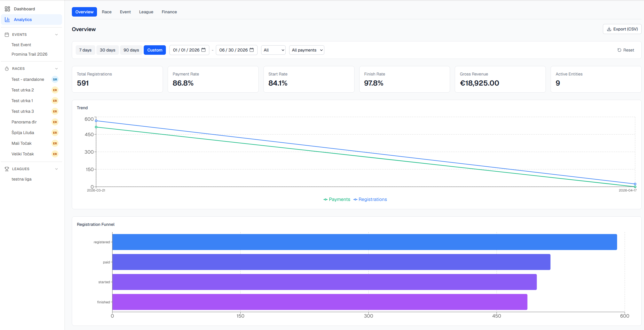The image size is (644, 330).
Task: Toggle the Registrations series in the Trend legend
Action: [x=370, y=199]
